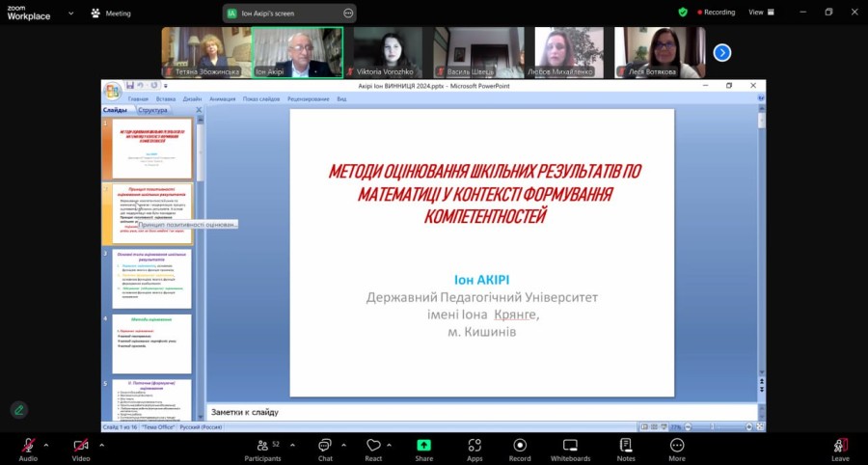Open the Chat panel
Image resolution: width=868 pixels, height=465 pixels.
(x=325, y=450)
